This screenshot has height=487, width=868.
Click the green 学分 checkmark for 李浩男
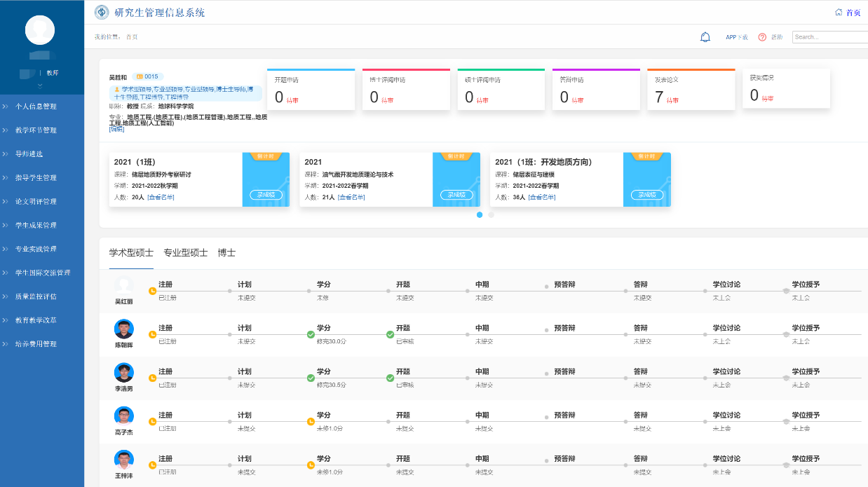coord(311,378)
